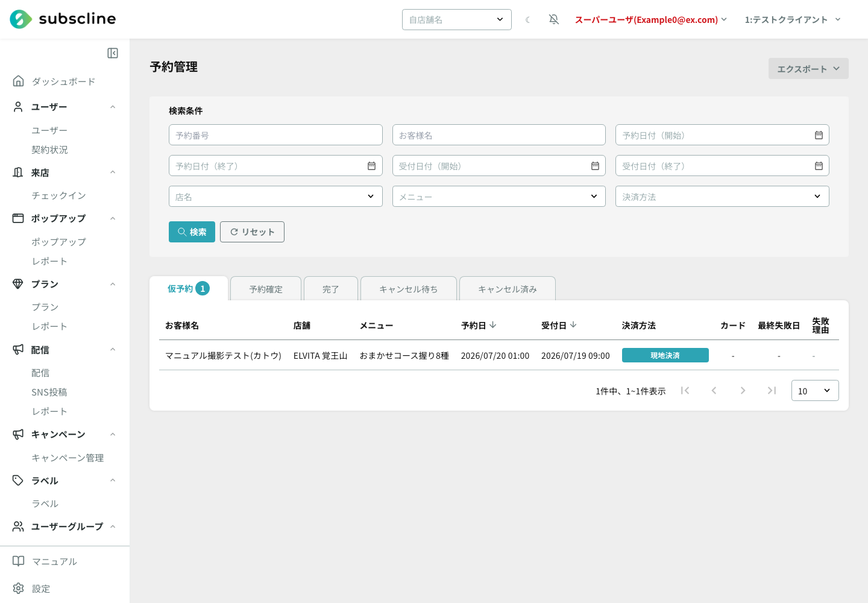
Task: Open calendar for 受付日付(開始)
Action: click(x=595, y=166)
